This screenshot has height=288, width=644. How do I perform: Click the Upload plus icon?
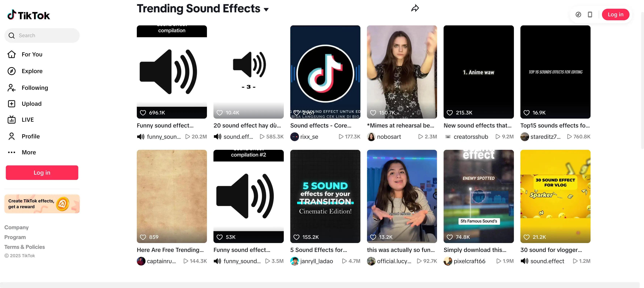click(11, 104)
